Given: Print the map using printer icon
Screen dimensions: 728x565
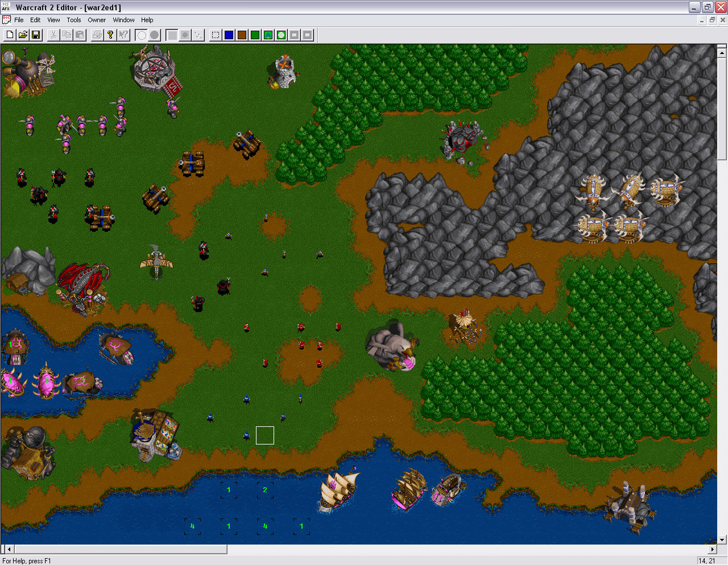Looking at the screenshot, I should 97,35.
